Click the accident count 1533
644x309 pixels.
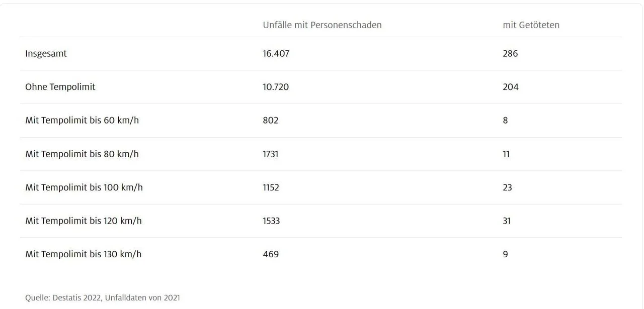pos(271,221)
